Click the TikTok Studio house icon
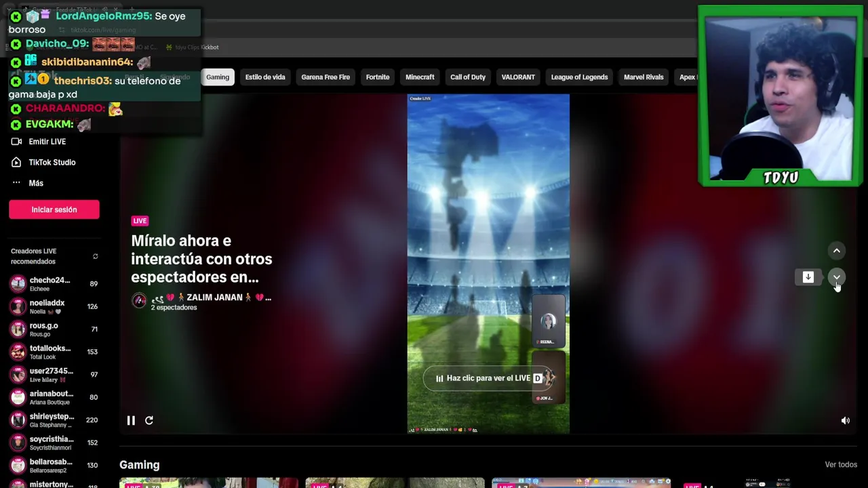This screenshot has height=488, width=868. 16,163
